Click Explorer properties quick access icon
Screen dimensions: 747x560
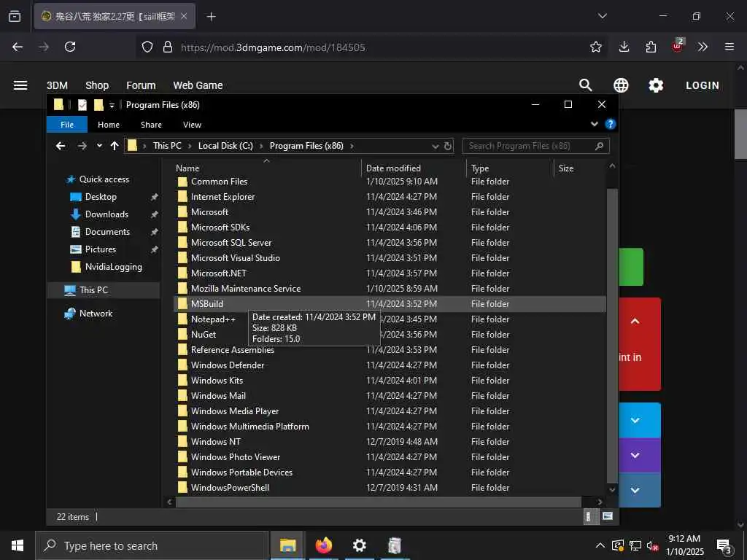coord(82,105)
